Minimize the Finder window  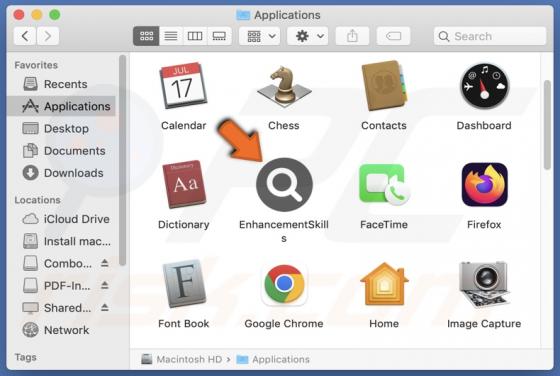[x=37, y=15]
